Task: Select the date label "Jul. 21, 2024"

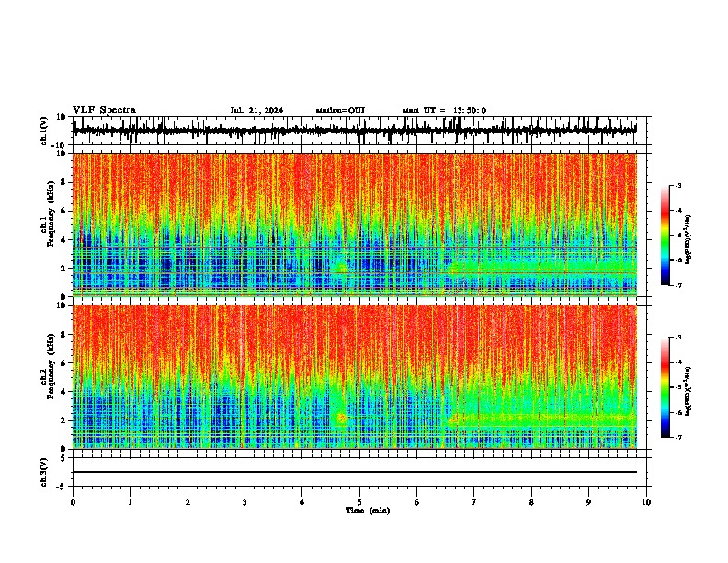Action: coord(256,110)
